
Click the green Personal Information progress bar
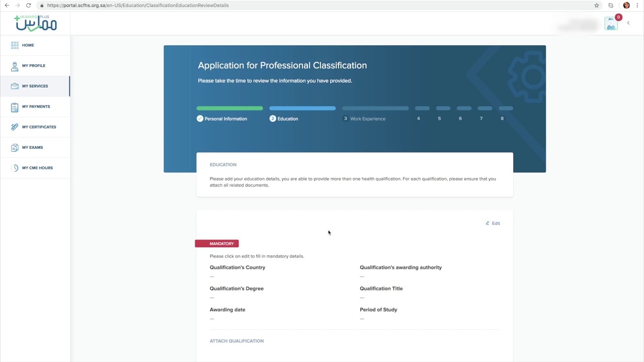click(230, 108)
